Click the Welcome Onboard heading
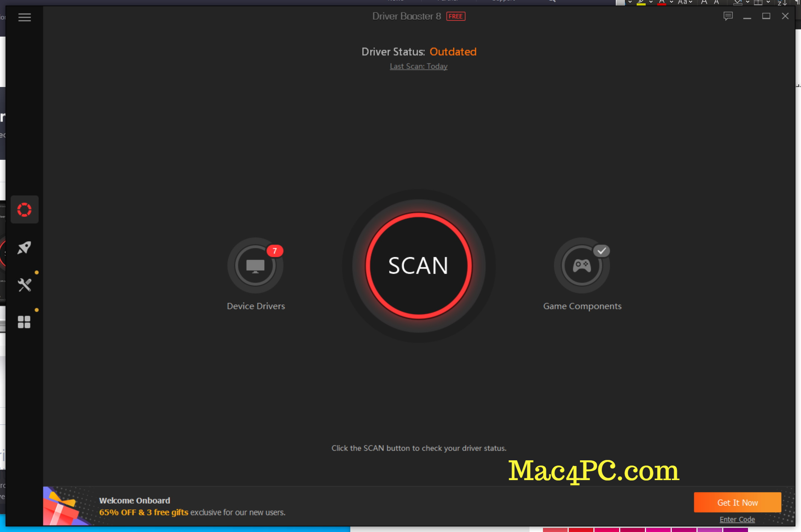This screenshot has width=801, height=532. [134, 500]
